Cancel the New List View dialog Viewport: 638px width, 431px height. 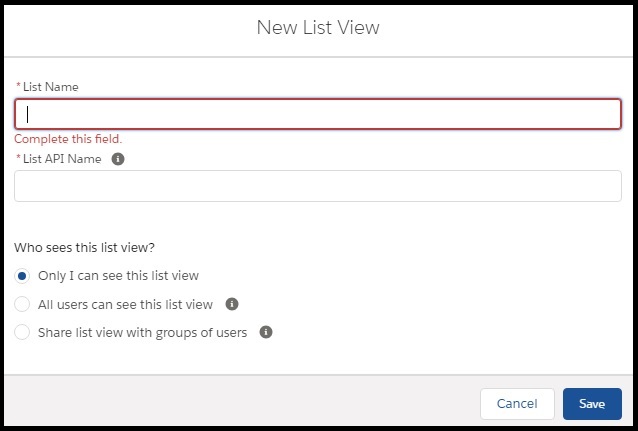click(517, 404)
